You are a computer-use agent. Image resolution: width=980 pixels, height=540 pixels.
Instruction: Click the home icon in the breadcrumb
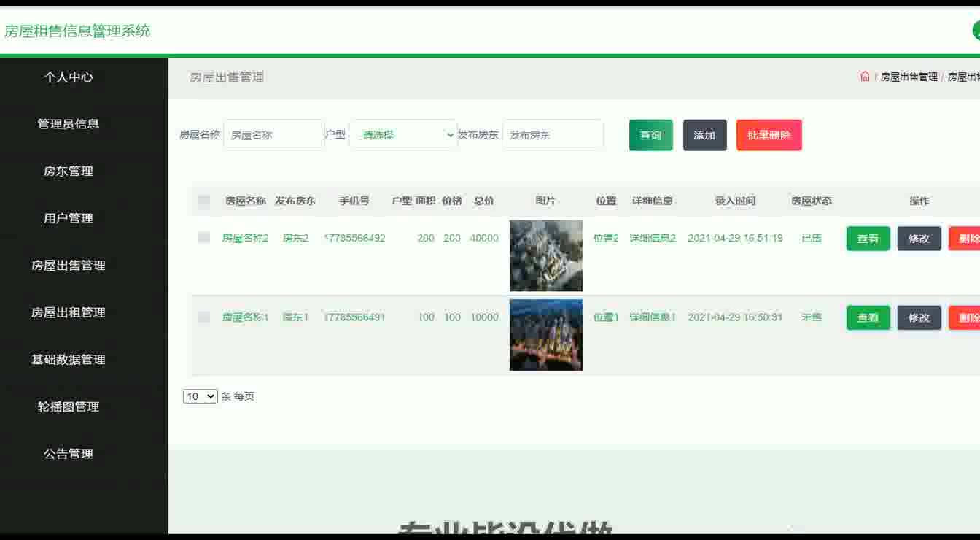tap(865, 77)
